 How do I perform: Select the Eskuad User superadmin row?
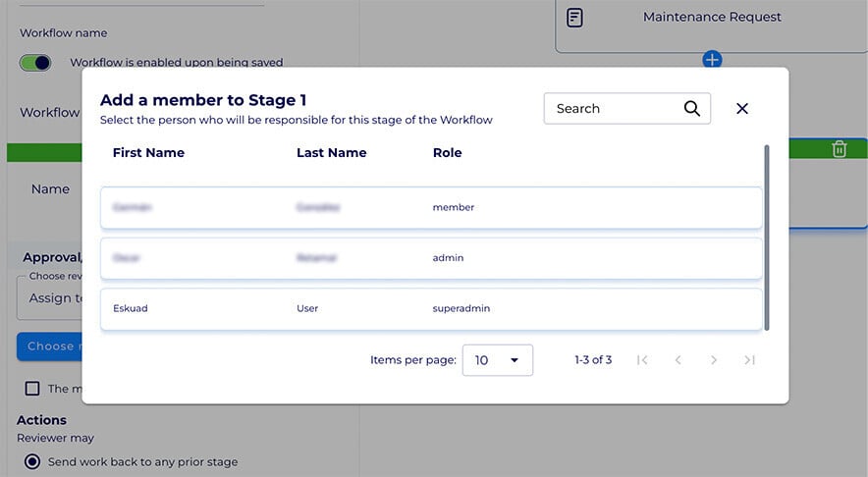tap(431, 308)
